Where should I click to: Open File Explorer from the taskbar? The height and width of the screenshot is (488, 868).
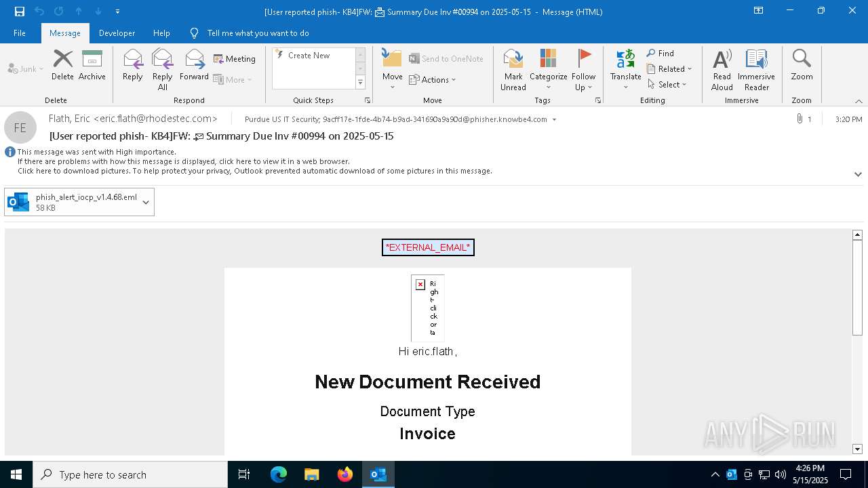coord(311,474)
